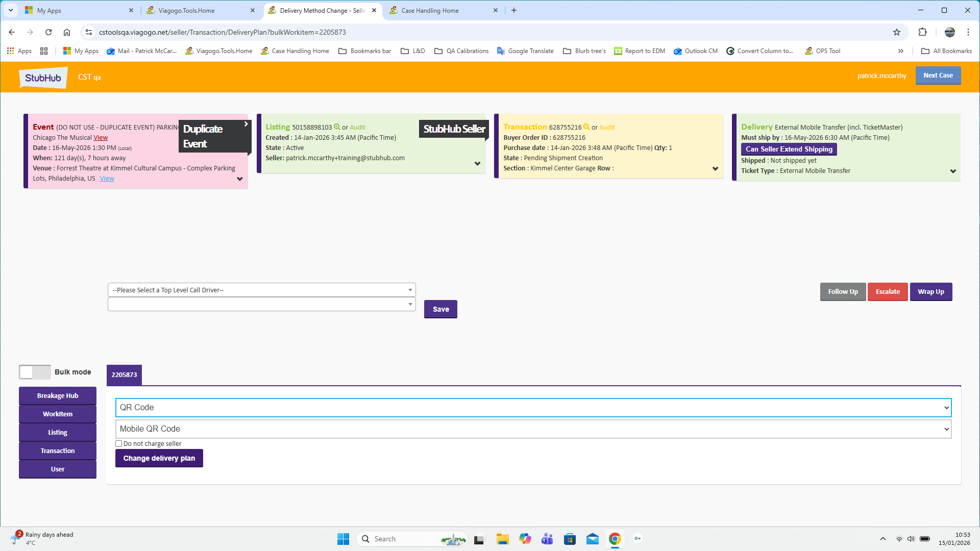Click the Change delivery plan button
Image resolution: width=980 pixels, height=551 pixels.
tap(159, 458)
